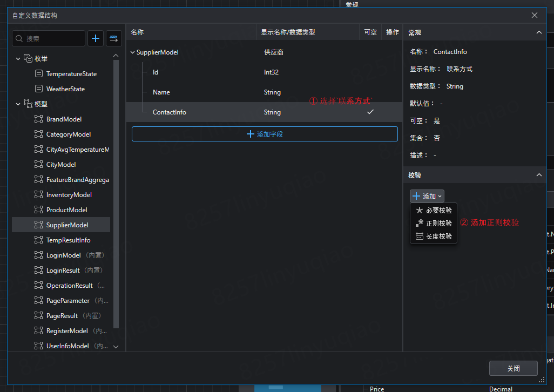Collapse the 常规 properties section
The image size is (554, 392).
tap(538, 33)
